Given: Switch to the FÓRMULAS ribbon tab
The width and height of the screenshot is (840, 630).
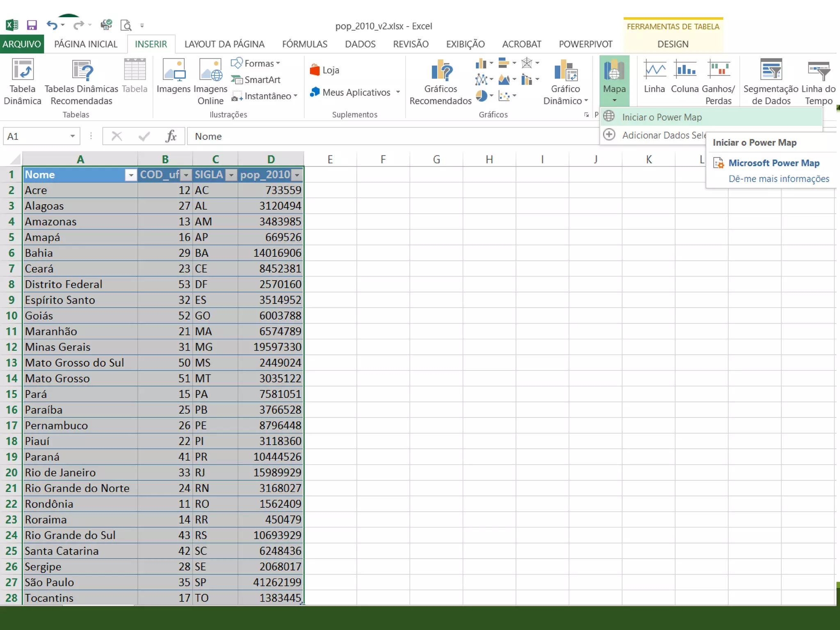Looking at the screenshot, I should (304, 44).
